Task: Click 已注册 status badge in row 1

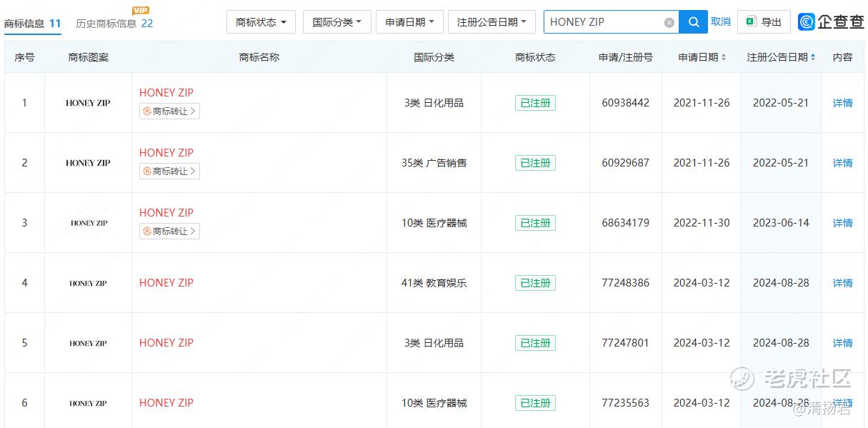Action: point(535,103)
